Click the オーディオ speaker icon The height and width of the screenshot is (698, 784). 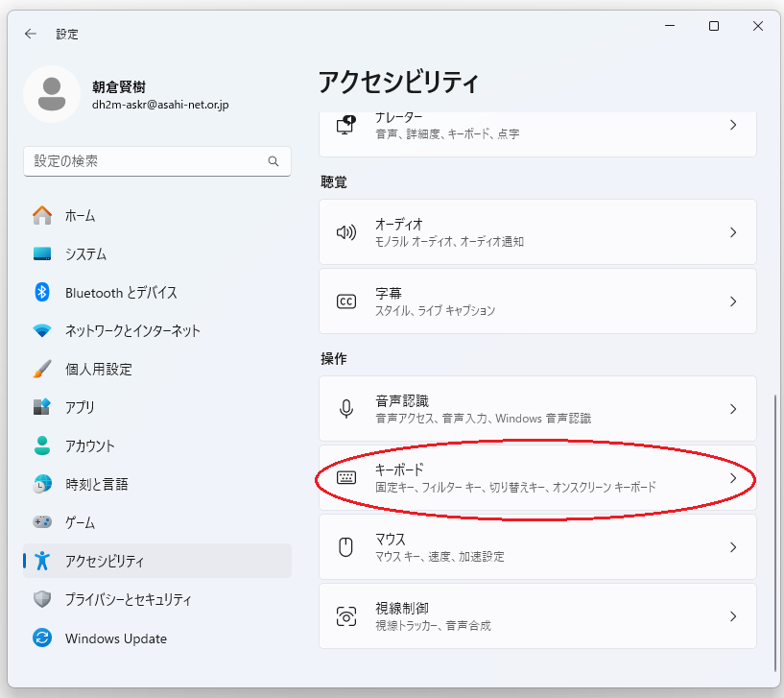pyautogui.click(x=346, y=232)
